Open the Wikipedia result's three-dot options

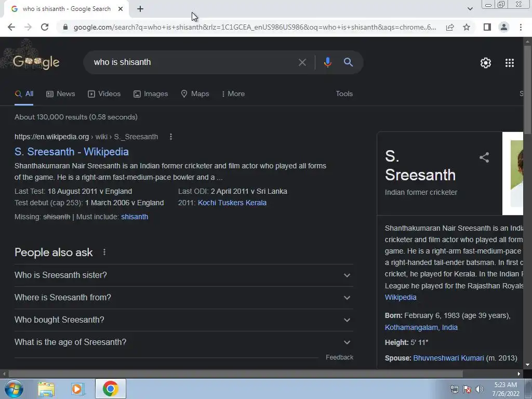(170, 137)
